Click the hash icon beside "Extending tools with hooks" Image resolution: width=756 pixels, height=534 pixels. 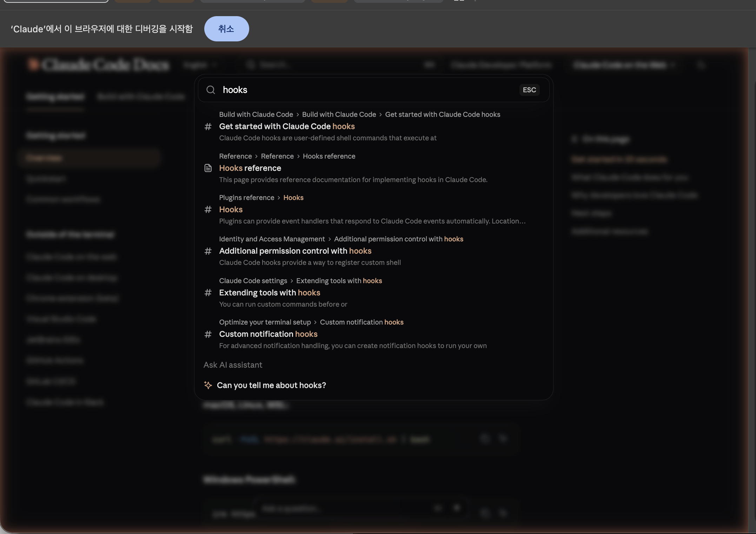click(x=208, y=293)
